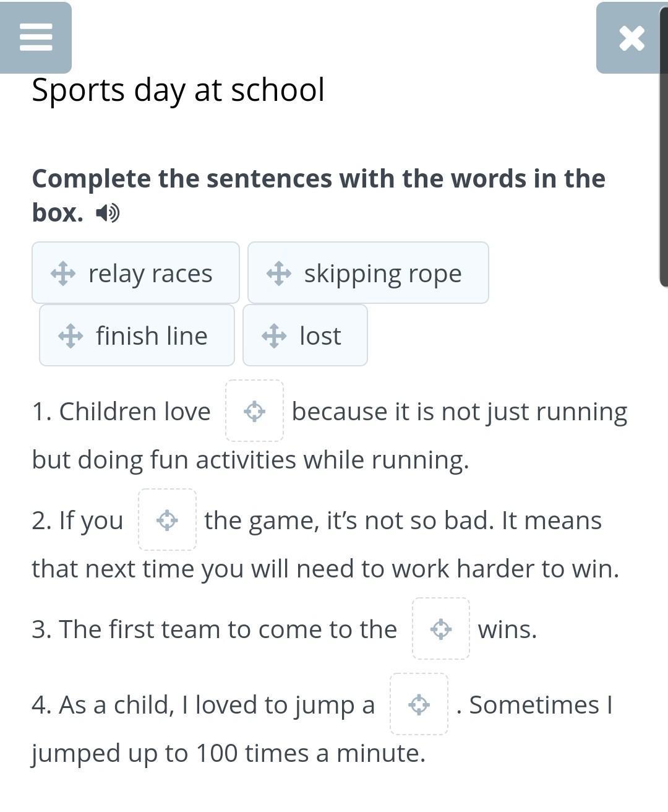
Task: Close the exercise with the X button
Action: (x=632, y=38)
